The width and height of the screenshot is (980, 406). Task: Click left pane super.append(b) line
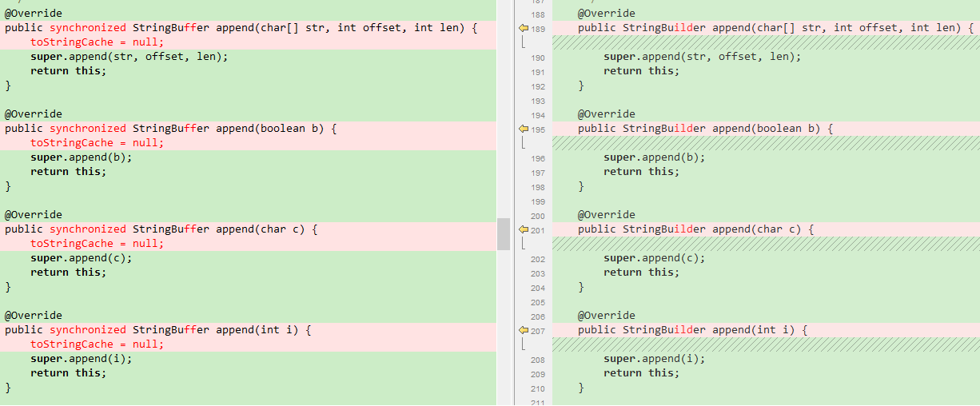pyautogui.click(x=82, y=157)
